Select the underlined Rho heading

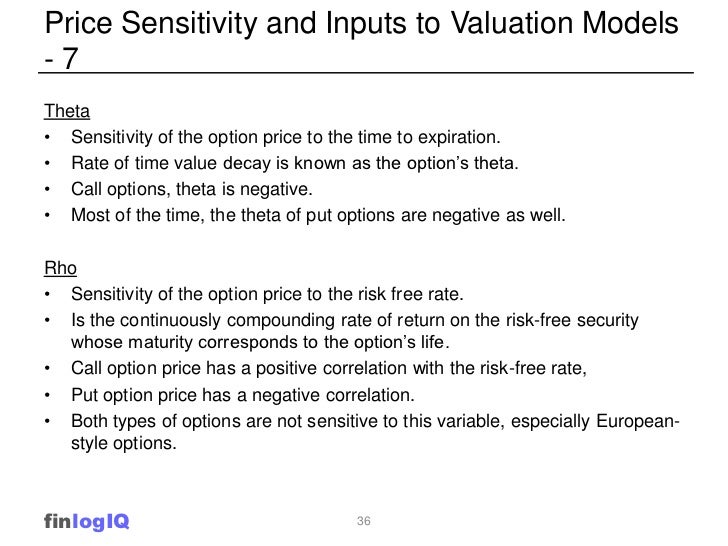[x=60, y=268]
